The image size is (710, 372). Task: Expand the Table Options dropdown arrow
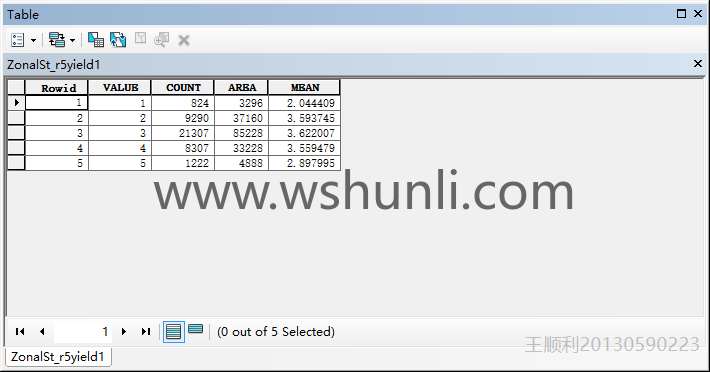34,41
